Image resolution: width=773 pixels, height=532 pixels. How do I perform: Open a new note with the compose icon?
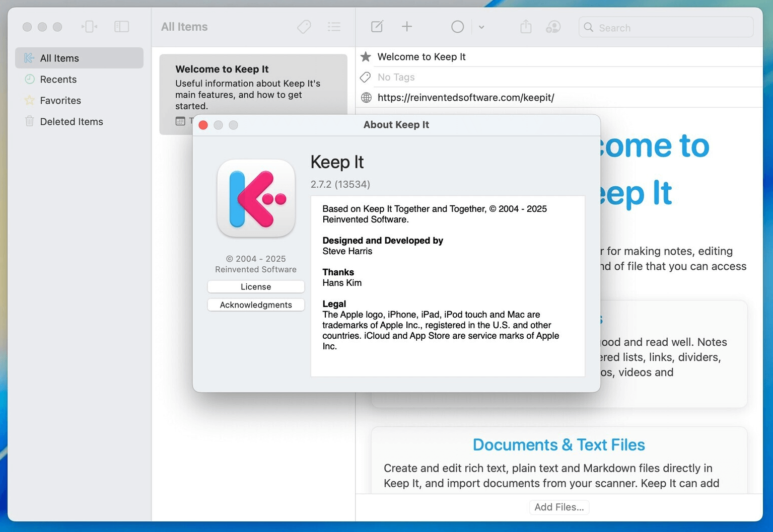[x=377, y=27]
